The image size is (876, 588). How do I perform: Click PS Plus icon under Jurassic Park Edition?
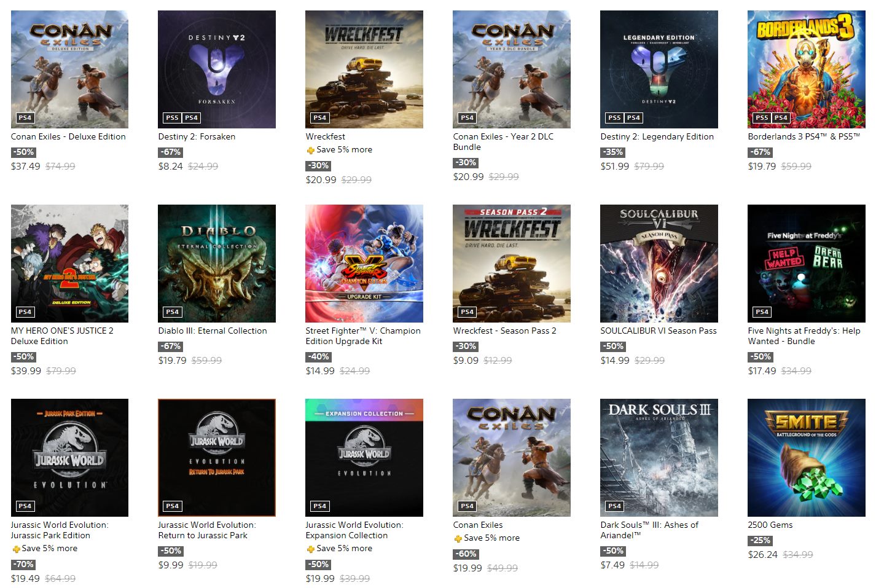pos(16,549)
